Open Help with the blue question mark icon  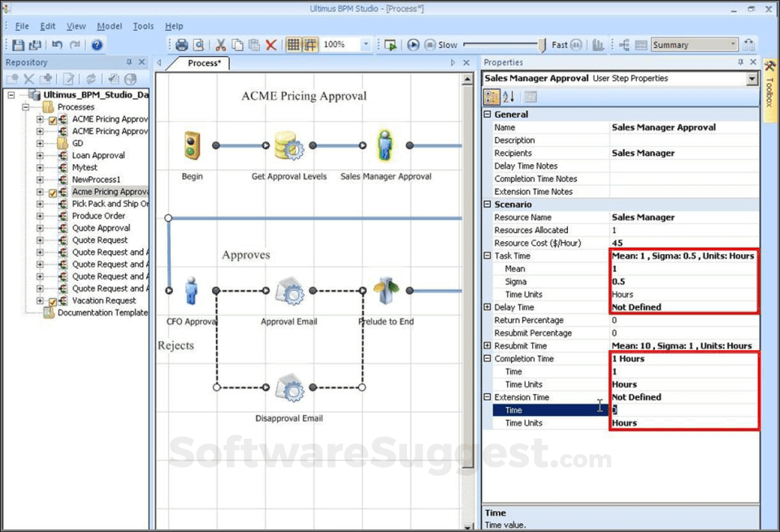97,45
